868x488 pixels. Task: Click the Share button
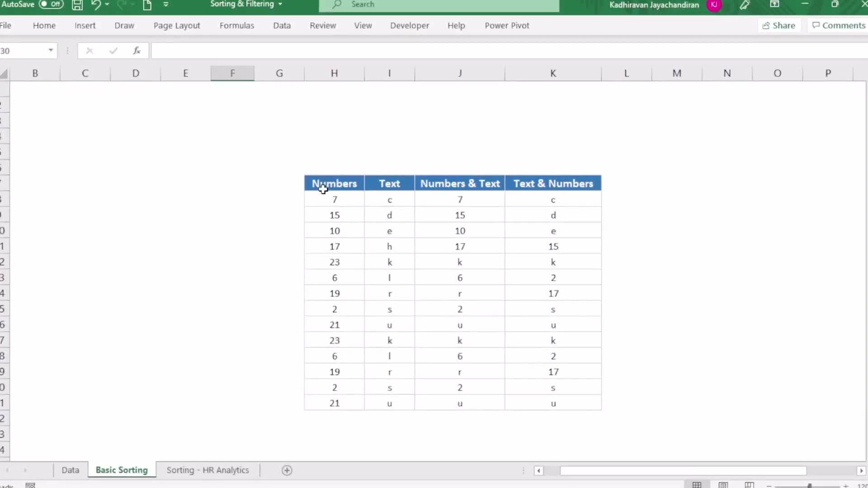(778, 25)
